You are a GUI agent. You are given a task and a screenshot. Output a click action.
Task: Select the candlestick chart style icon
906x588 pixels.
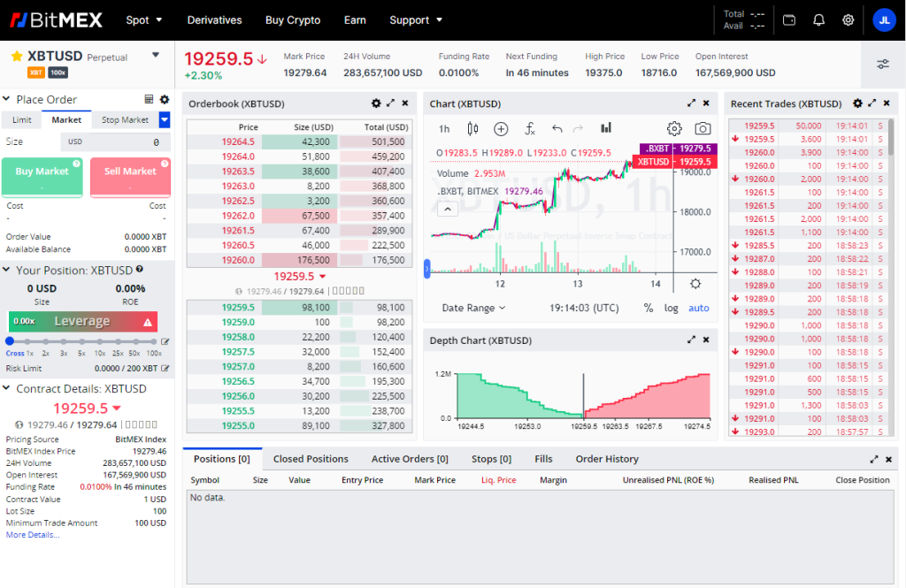472,128
